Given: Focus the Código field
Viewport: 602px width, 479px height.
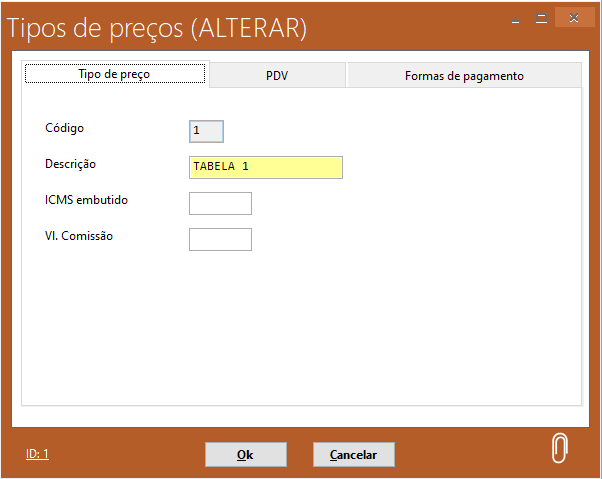Looking at the screenshot, I should pyautogui.click(x=206, y=130).
